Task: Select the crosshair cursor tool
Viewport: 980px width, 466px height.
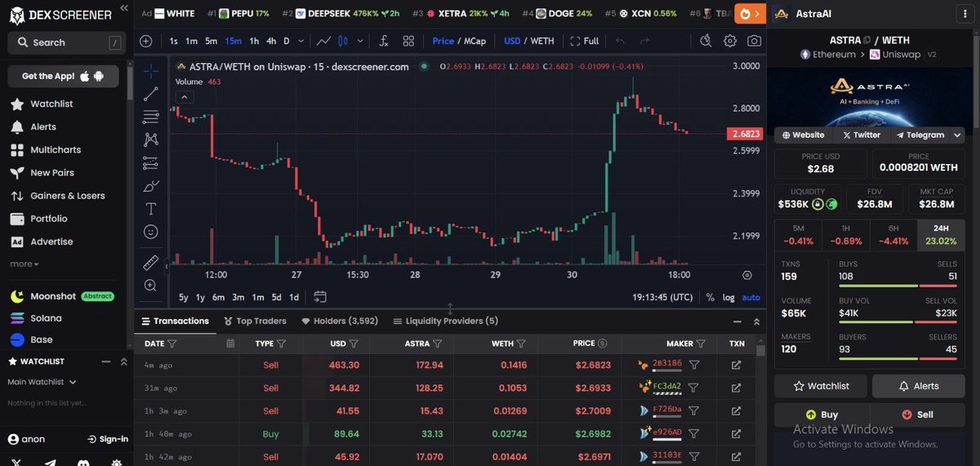Action: click(x=151, y=71)
